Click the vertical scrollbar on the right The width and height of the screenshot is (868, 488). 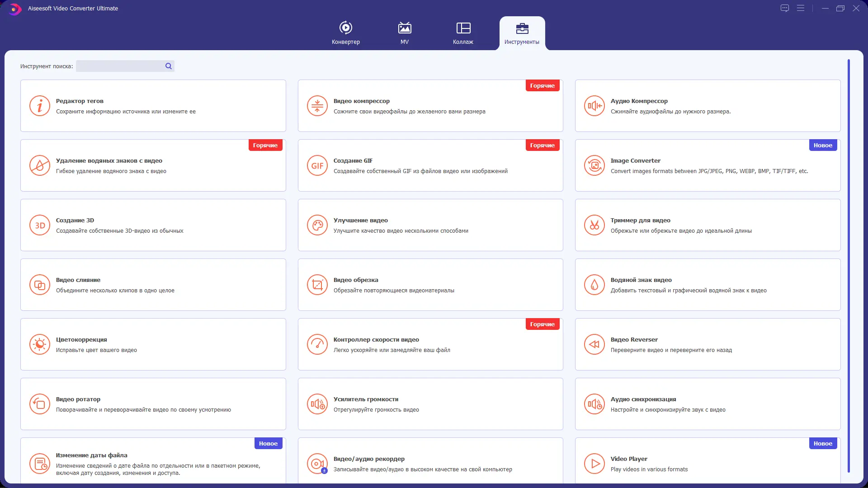(x=849, y=266)
